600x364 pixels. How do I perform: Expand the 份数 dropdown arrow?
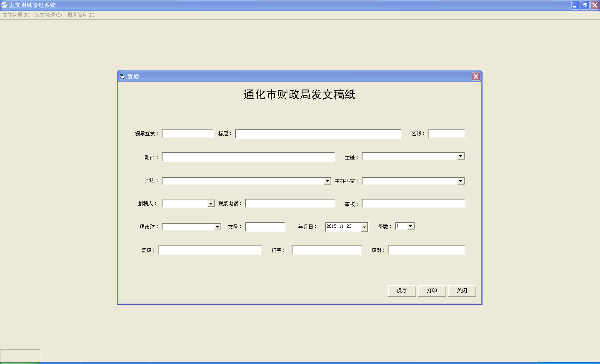411,226
